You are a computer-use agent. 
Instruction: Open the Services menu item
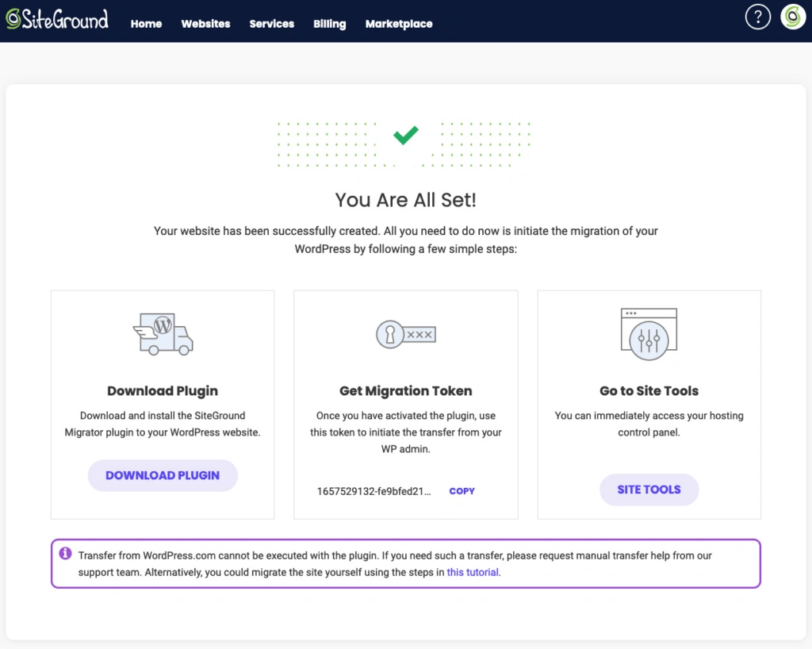click(x=271, y=24)
